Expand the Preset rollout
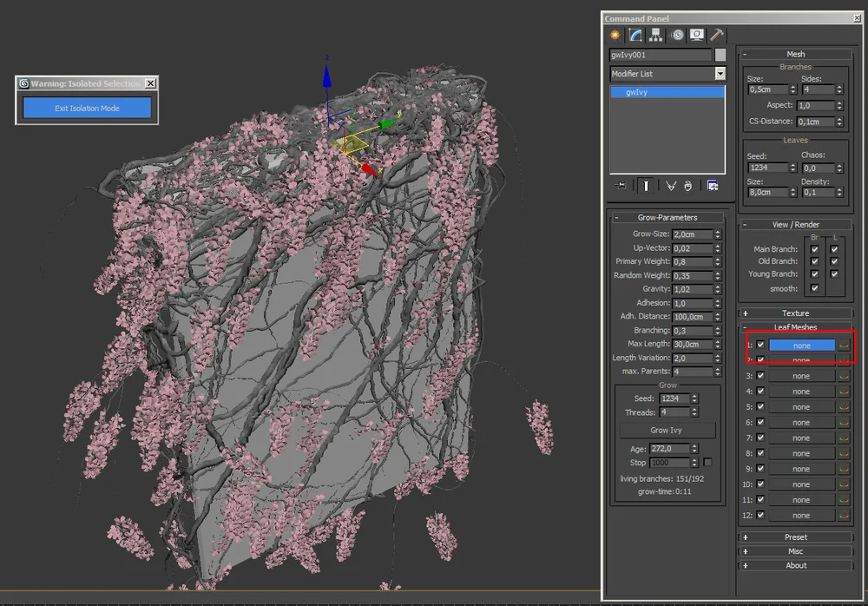 (795, 537)
